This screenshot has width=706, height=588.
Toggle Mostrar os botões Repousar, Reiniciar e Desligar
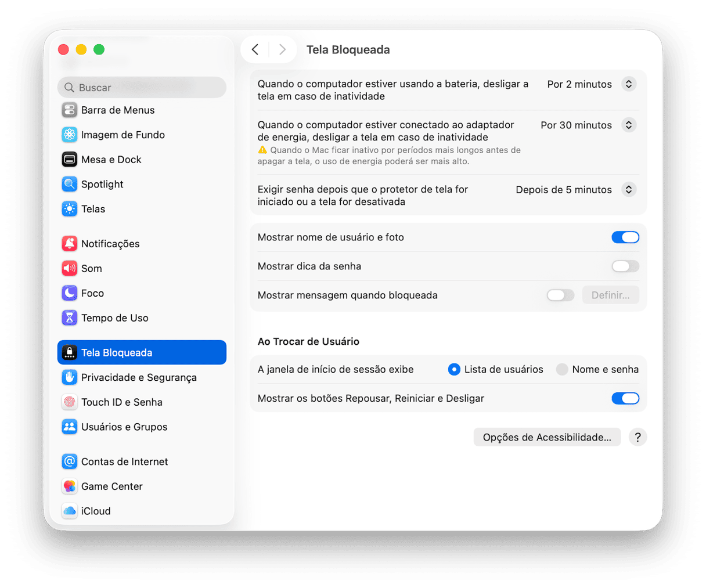[x=625, y=398]
